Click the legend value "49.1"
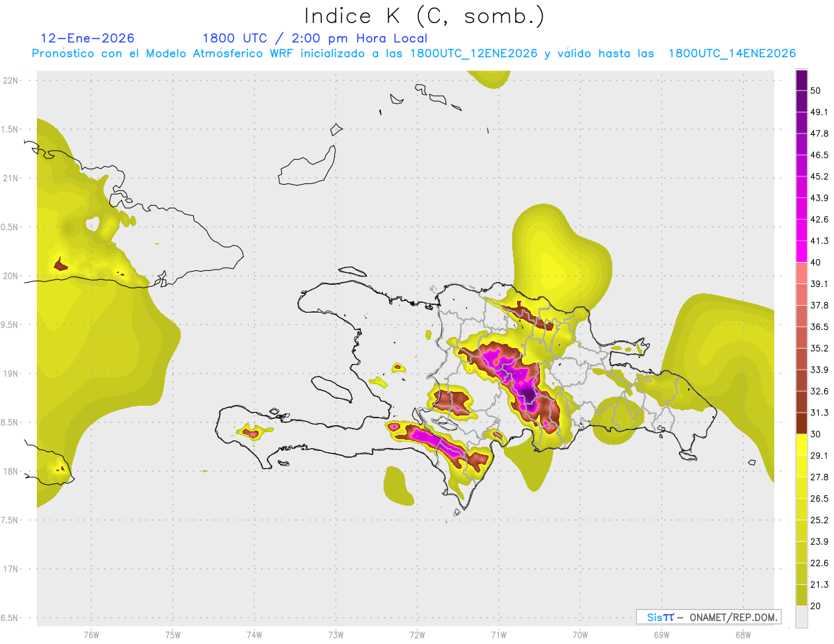 tap(819, 112)
